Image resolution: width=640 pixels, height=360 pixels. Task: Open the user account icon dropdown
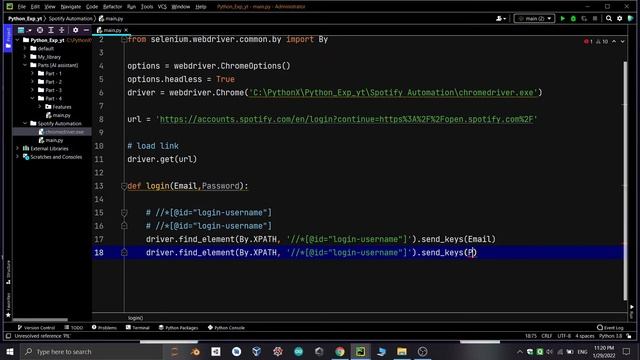point(501,18)
